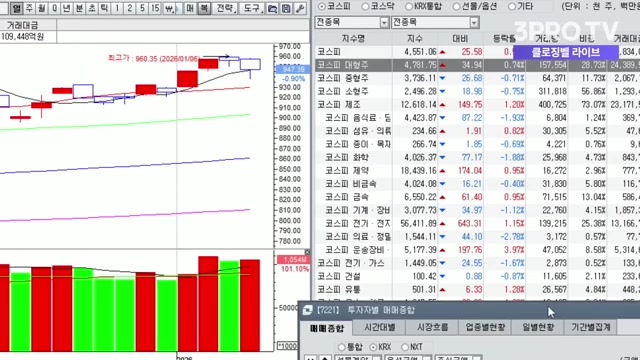Switch chart to tick (틱) period
The height and width of the screenshot is (360, 640).
point(104,8)
